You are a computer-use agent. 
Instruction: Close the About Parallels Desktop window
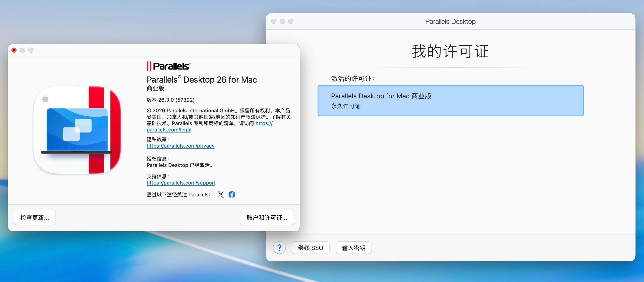pyautogui.click(x=14, y=50)
